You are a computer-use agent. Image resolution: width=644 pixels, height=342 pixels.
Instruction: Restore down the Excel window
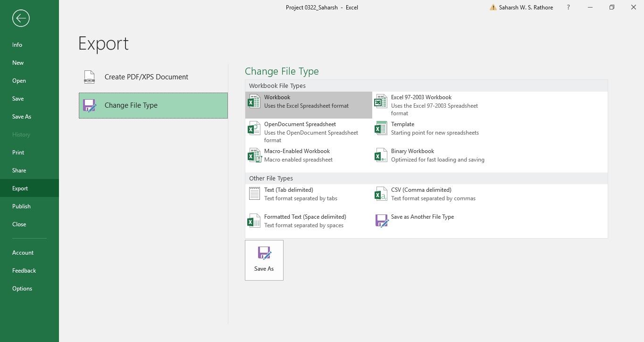click(x=611, y=8)
